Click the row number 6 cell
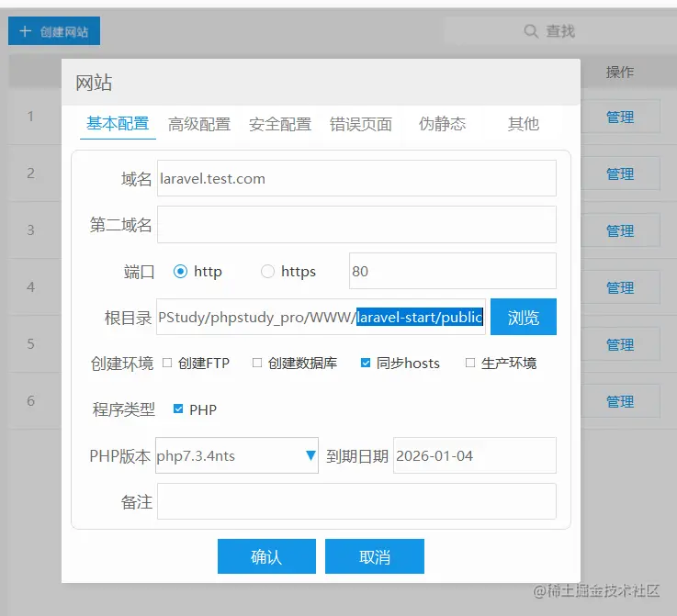Image resolution: width=677 pixels, height=616 pixels. pyautogui.click(x=30, y=401)
